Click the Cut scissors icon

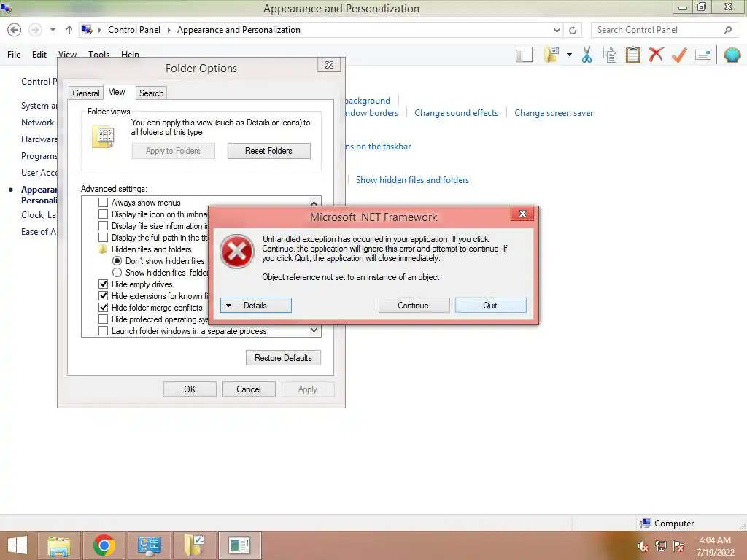pyautogui.click(x=587, y=54)
